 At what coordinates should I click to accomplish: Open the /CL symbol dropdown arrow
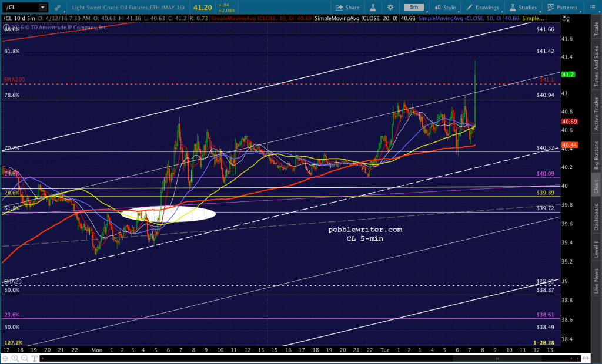click(x=42, y=7)
